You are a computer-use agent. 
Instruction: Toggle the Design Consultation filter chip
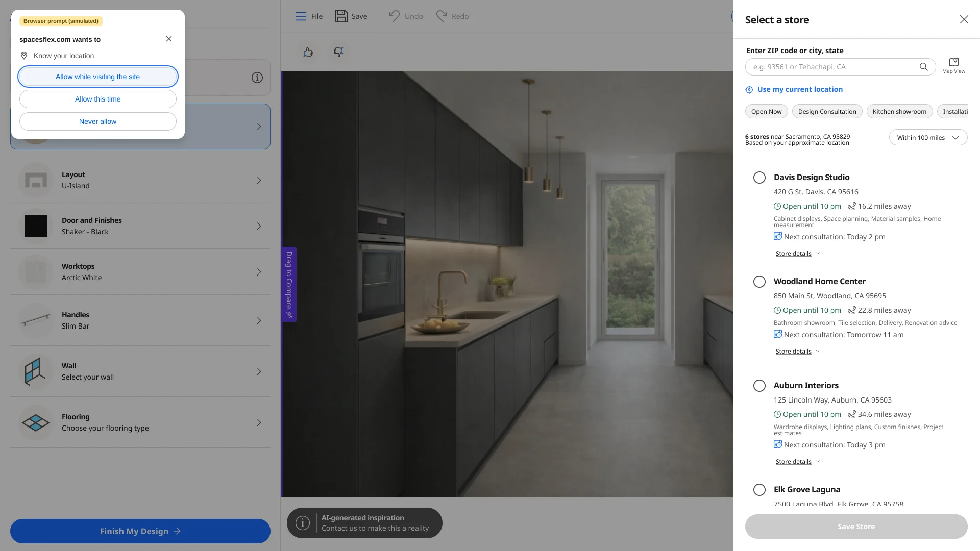pyautogui.click(x=827, y=111)
